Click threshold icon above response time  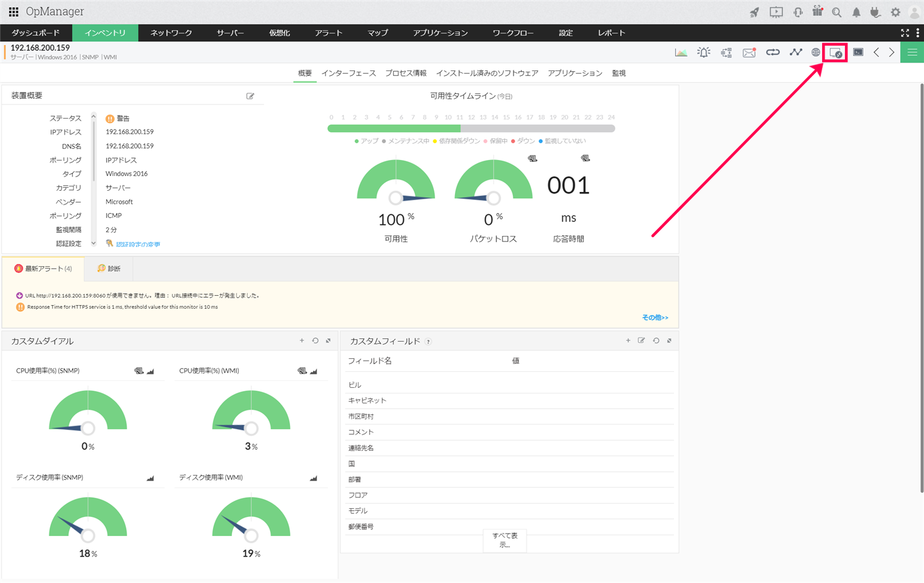tap(585, 159)
